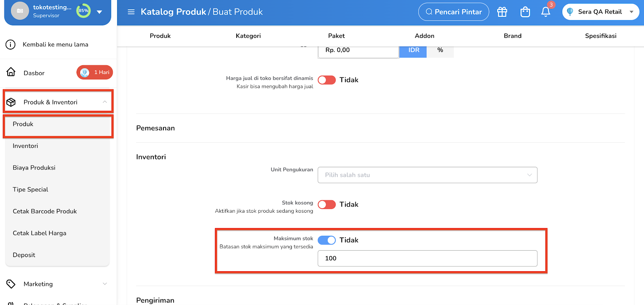
Task: Switch to the Produk tab
Action: pos(160,36)
